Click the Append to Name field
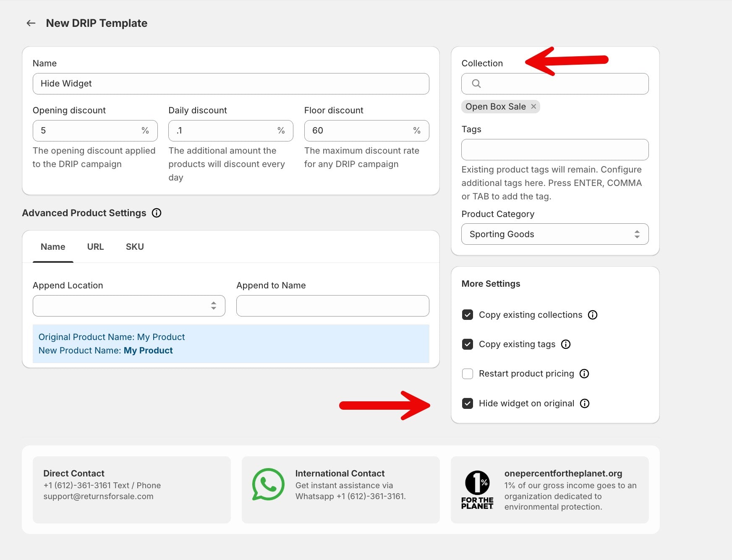The image size is (732, 560). [332, 306]
